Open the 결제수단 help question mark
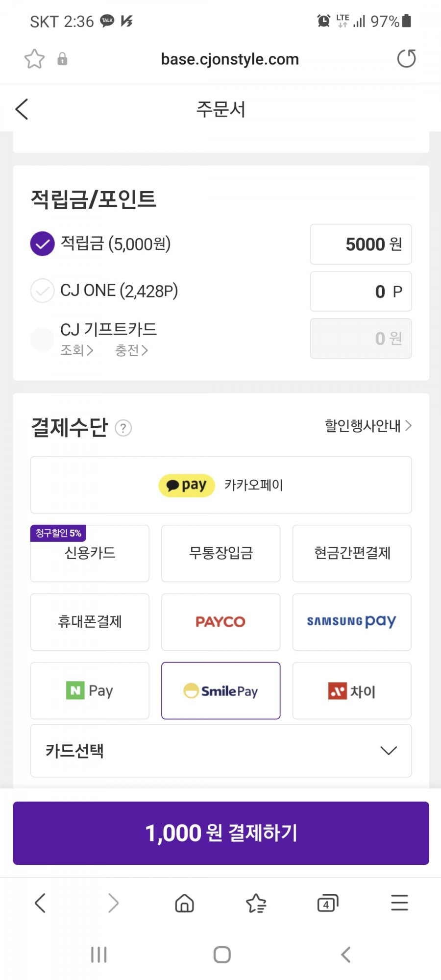 coord(123,428)
